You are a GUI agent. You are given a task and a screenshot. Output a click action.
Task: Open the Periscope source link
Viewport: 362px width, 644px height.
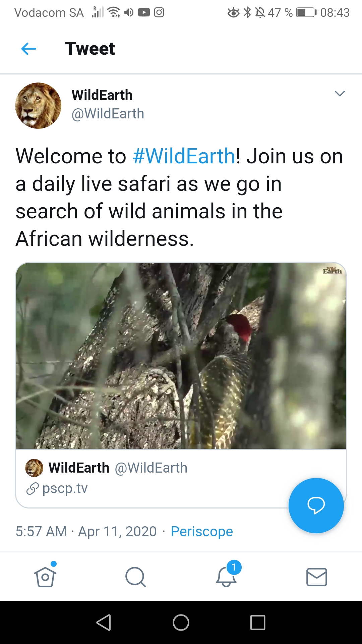coord(202,532)
